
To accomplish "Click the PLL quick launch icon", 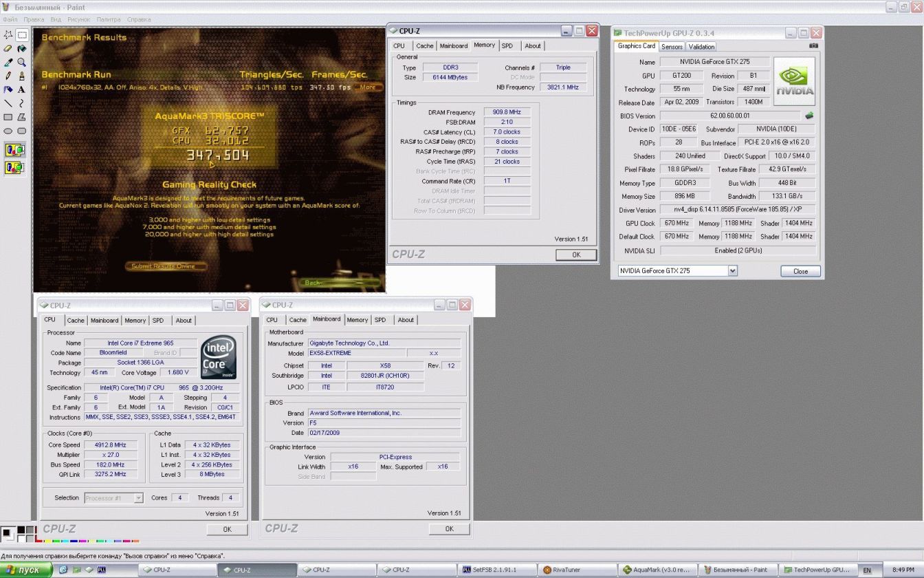I will tap(102, 570).
